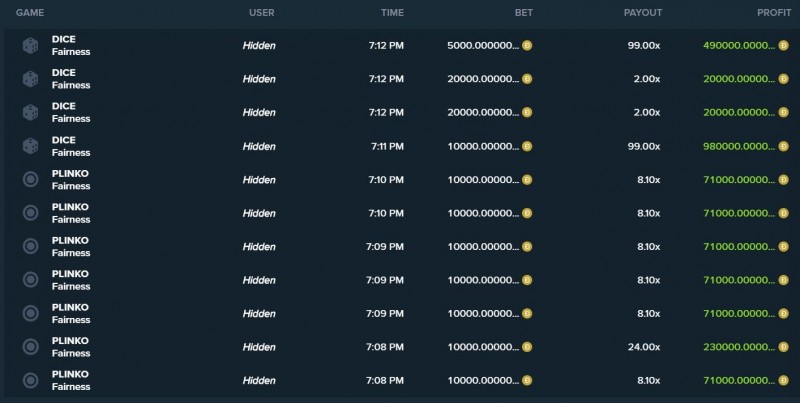Click 10000.00000 bet in 24.00x payout row
Viewport: 800px width, 403px height.
pos(483,347)
